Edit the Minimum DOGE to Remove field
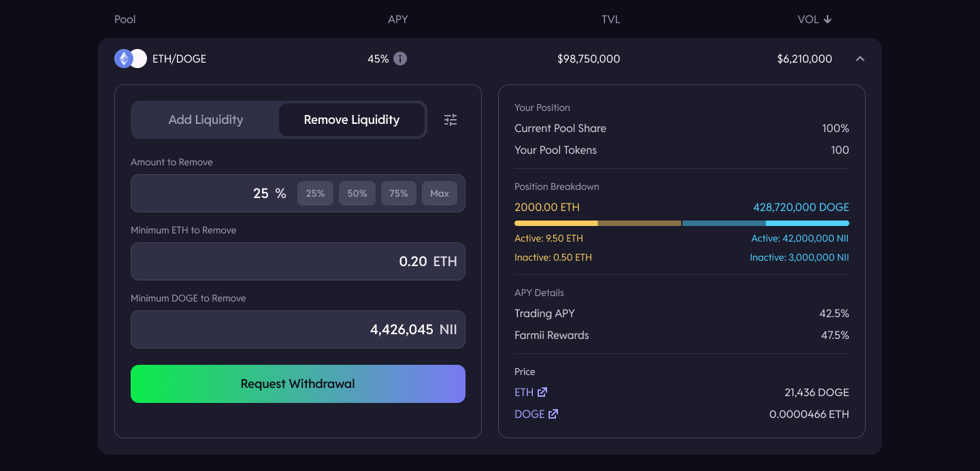The height and width of the screenshot is (471, 980). coord(298,329)
